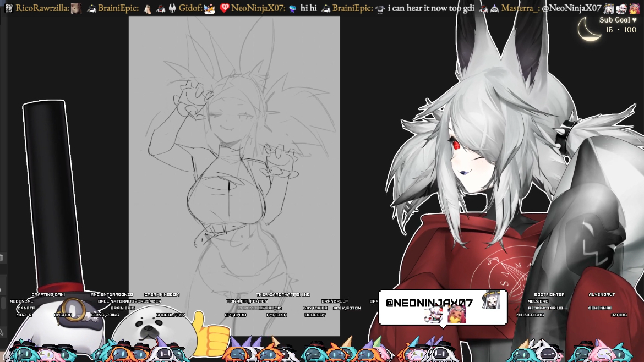
Task: Click the white-haired hat emote in chat bubble
Action: point(491,300)
